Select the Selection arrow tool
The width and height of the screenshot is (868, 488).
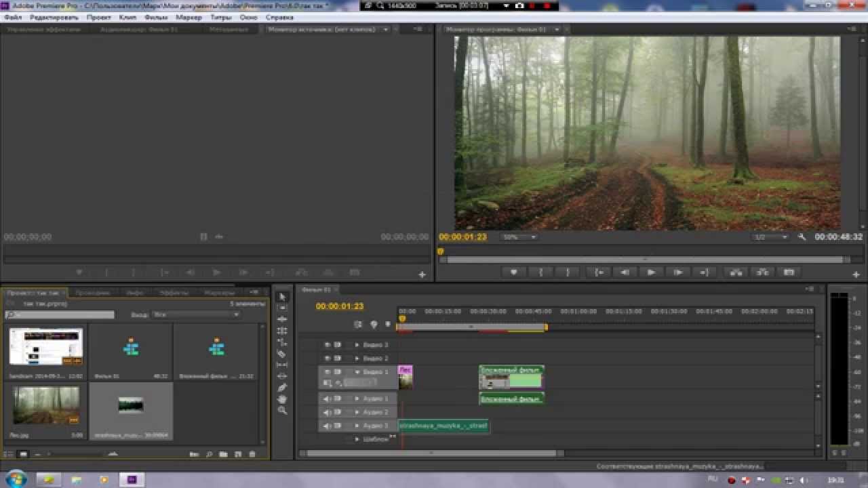click(283, 297)
